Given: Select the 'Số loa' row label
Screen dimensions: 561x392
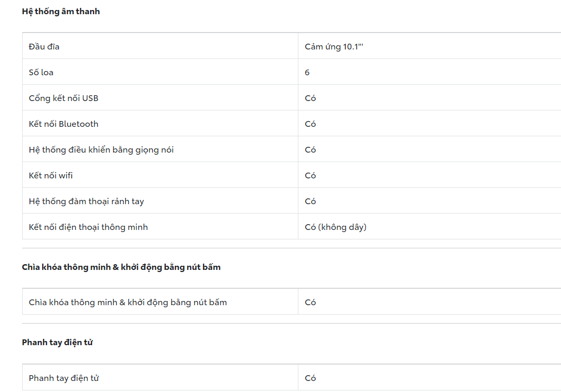Looking at the screenshot, I should (41, 73).
